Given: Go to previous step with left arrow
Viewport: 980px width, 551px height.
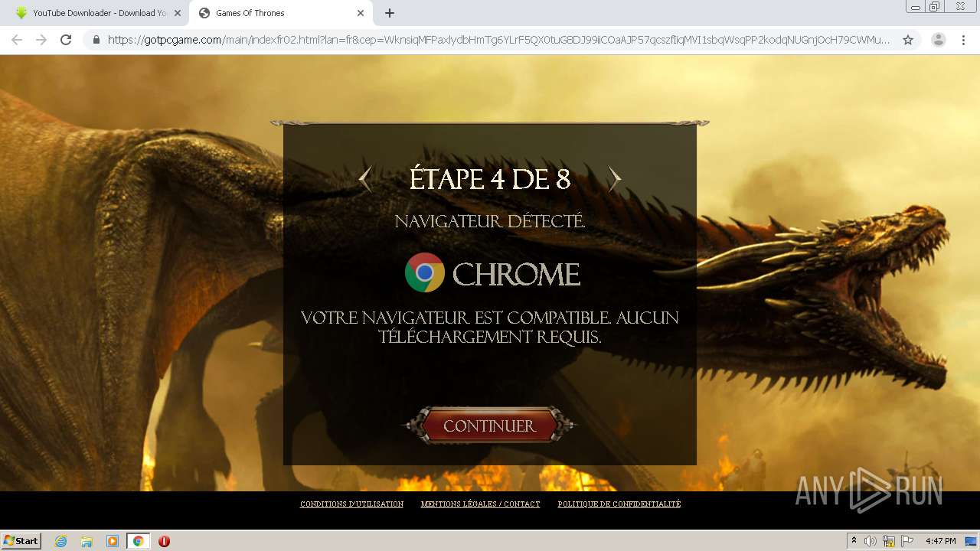Looking at the screenshot, I should click(x=366, y=179).
